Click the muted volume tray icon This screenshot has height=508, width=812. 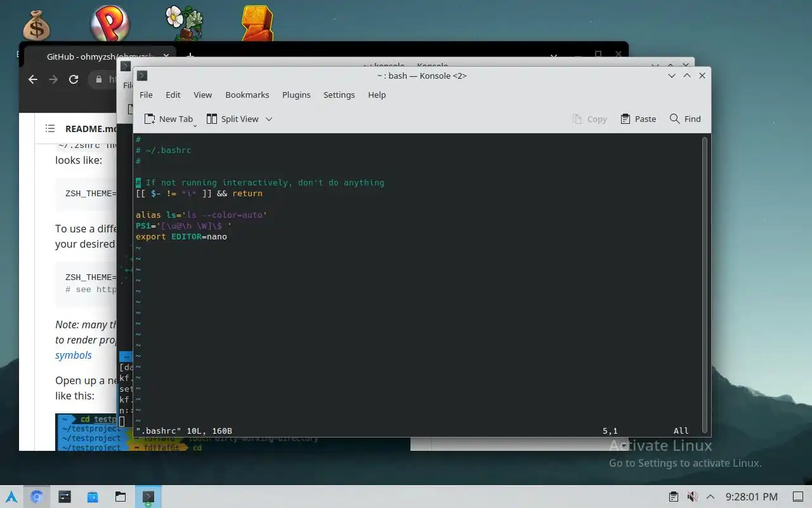(x=692, y=497)
